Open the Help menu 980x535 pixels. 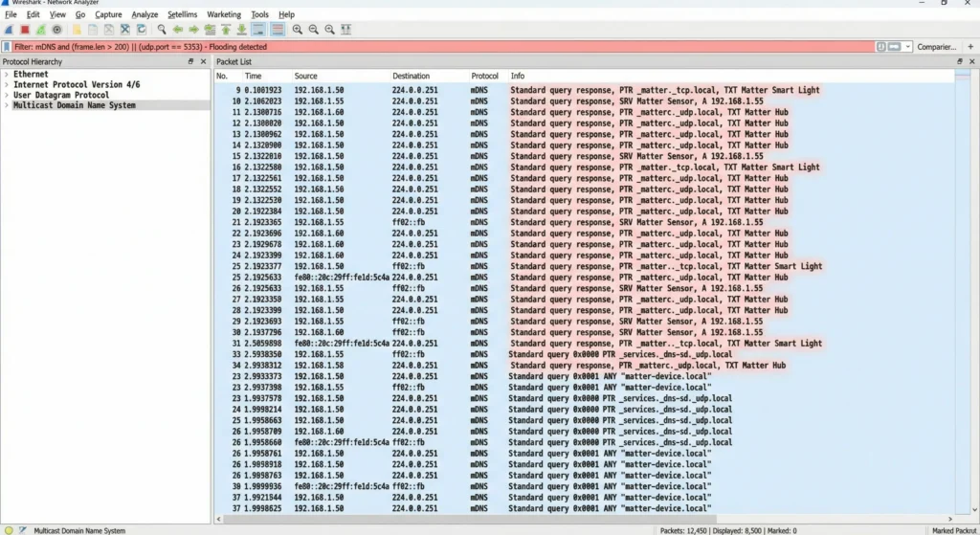click(x=286, y=14)
